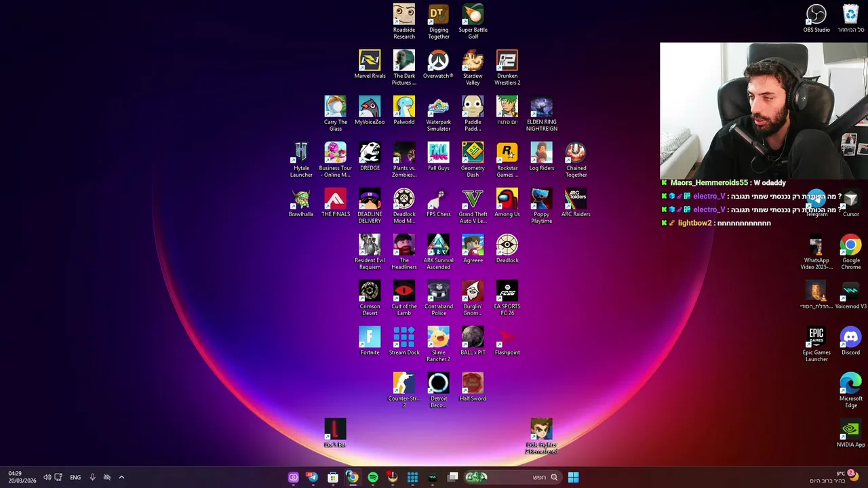Open Task View in the taskbar

453,477
